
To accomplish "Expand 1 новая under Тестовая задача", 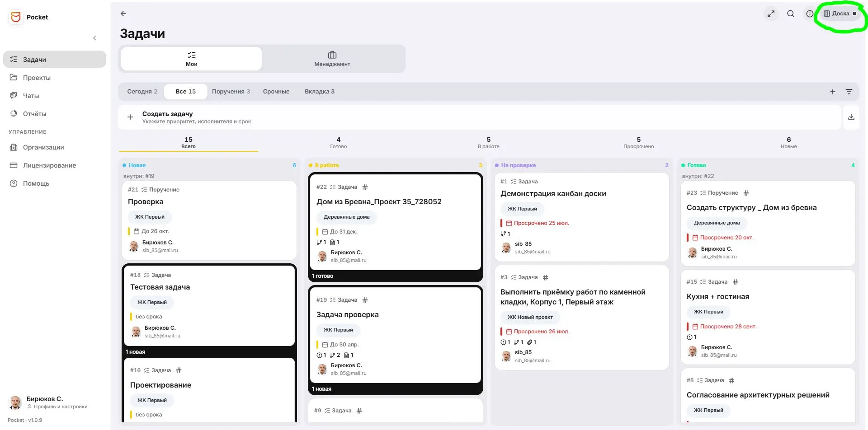I will pyautogui.click(x=136, y=352).
